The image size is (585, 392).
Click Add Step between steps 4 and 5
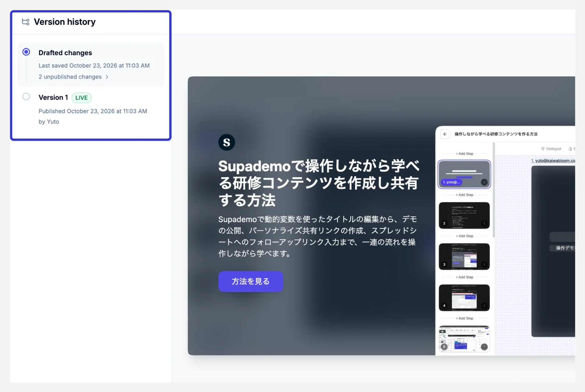[x=464, y=318]
